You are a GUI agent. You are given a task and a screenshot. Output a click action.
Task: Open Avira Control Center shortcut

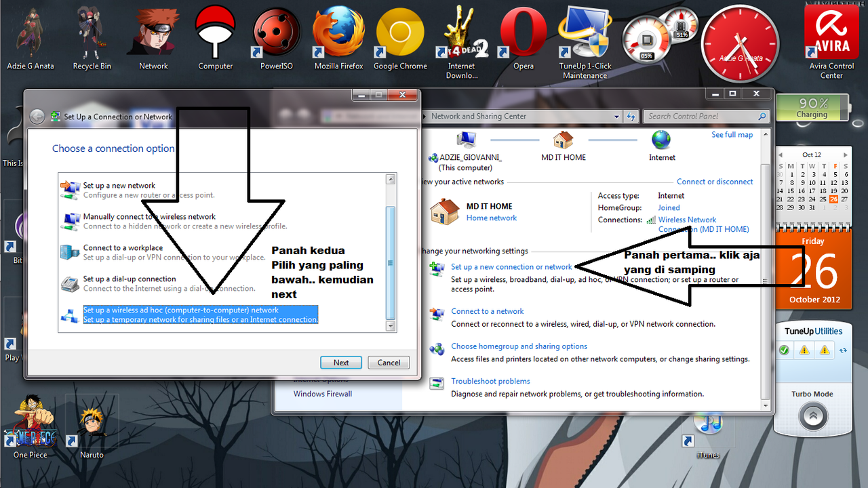pos(831,41)
